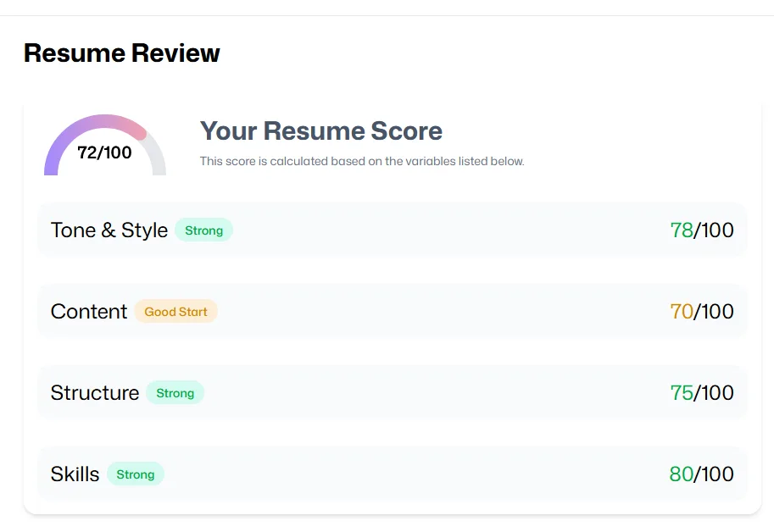774x532 pixels.
Task: Click the Resume Review heading
Action: 121,53
